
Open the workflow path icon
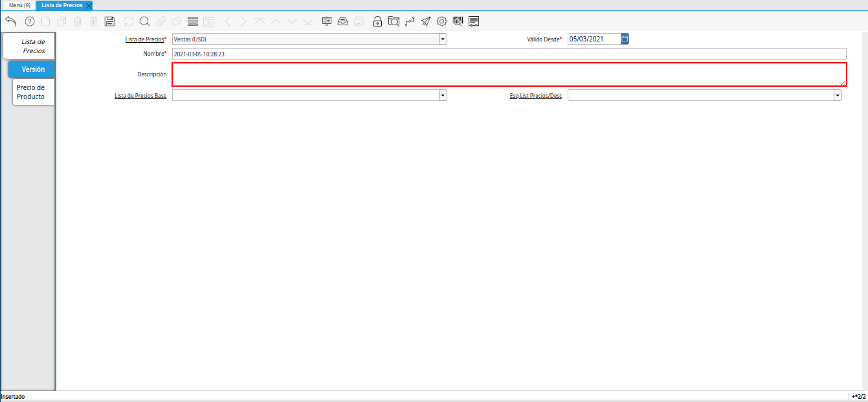point(410,21)
